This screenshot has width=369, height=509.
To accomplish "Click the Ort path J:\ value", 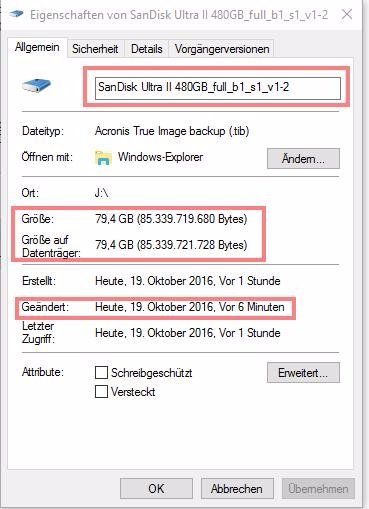I will [101, 193].
